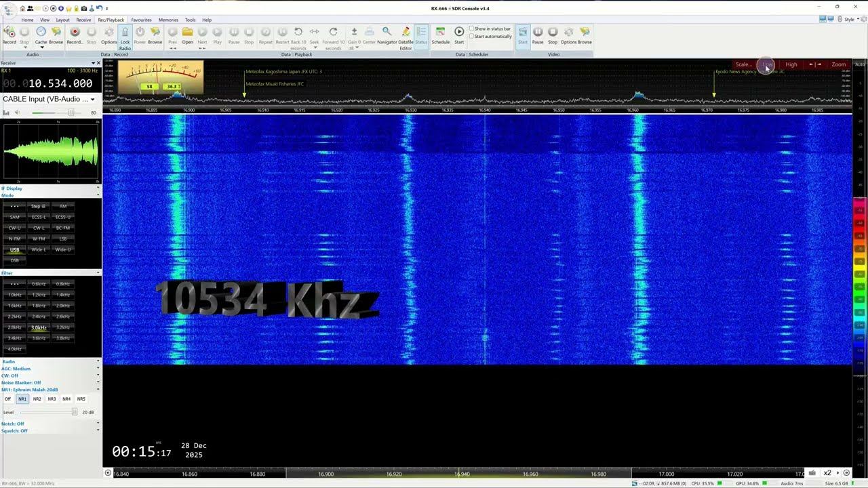The width and height of the screenshot is (868, 488).
Task: Expand the Squelch: Off section
Action: pos(50,430)
